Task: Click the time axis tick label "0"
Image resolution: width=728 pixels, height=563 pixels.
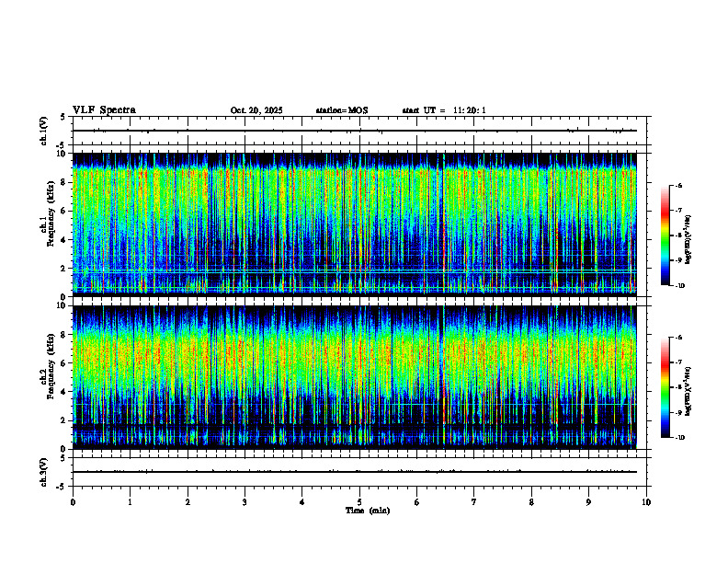Action: [73, 502]
